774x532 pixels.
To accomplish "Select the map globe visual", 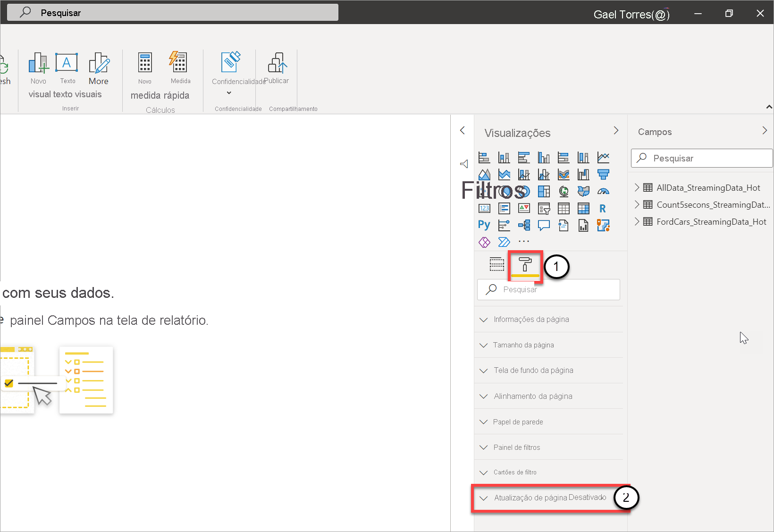I will [564, 191].
